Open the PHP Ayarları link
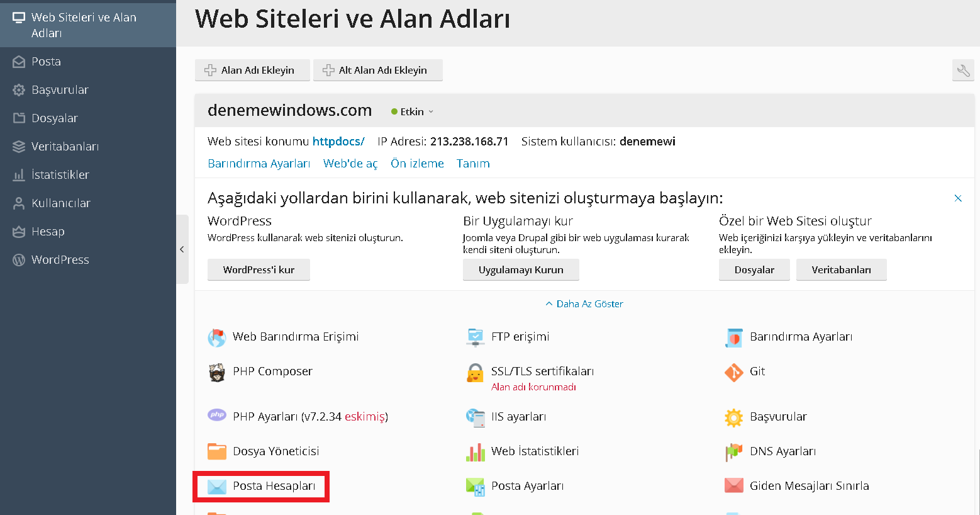The width and height of the screenshot is (980, 515). pyautogui.click(x=310, y=417)
